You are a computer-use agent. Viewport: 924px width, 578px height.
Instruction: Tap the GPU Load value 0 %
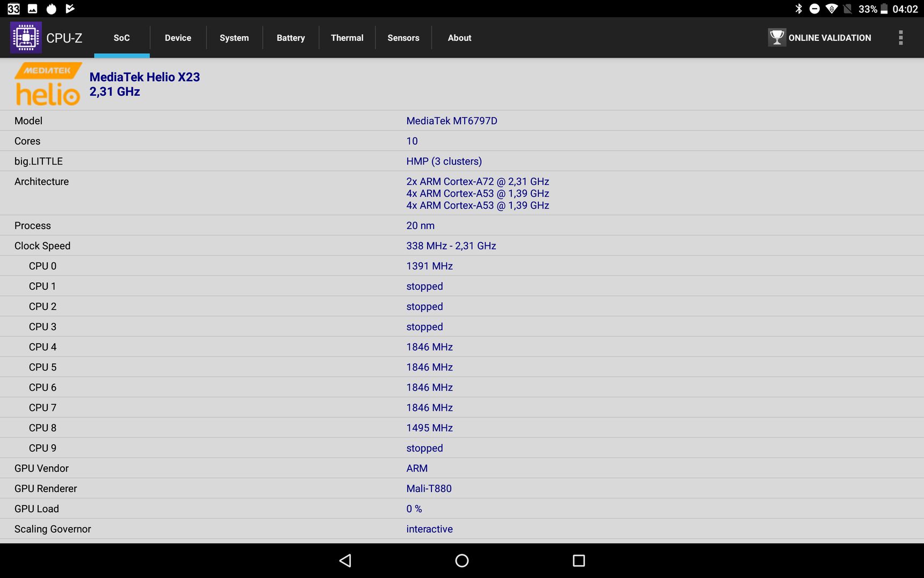414,509
